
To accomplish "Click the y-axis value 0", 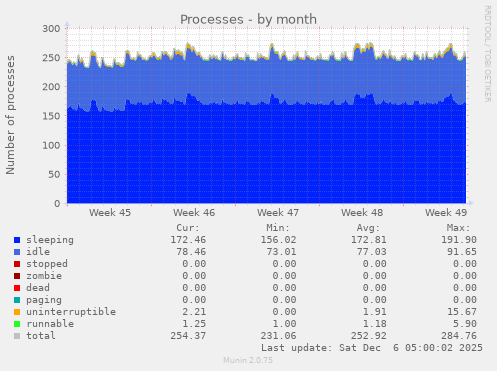I will click(x=57, y=204).
